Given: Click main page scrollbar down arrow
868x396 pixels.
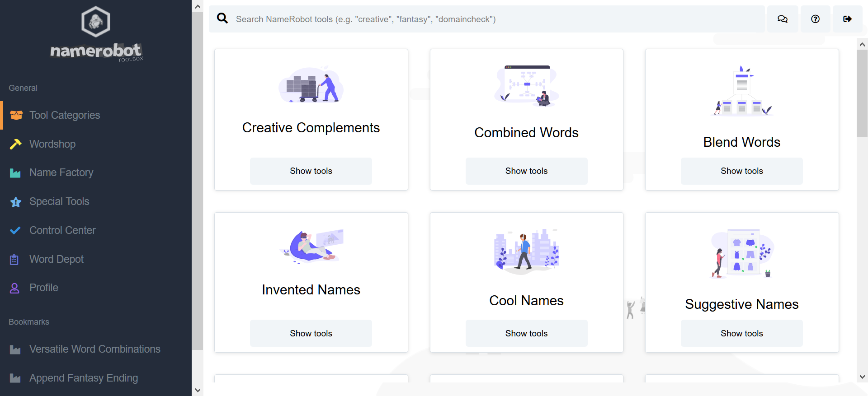Looking at the screenshot, I should pos(862,377).
